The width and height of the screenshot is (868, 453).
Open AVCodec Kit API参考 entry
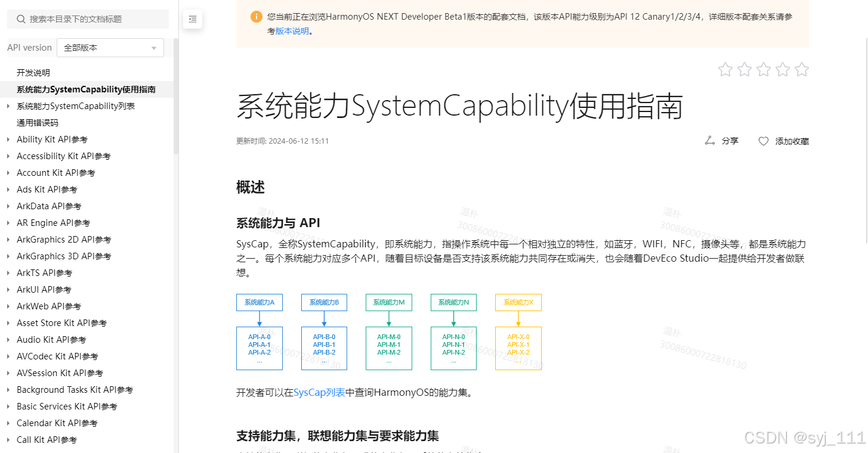click(57, 356)
